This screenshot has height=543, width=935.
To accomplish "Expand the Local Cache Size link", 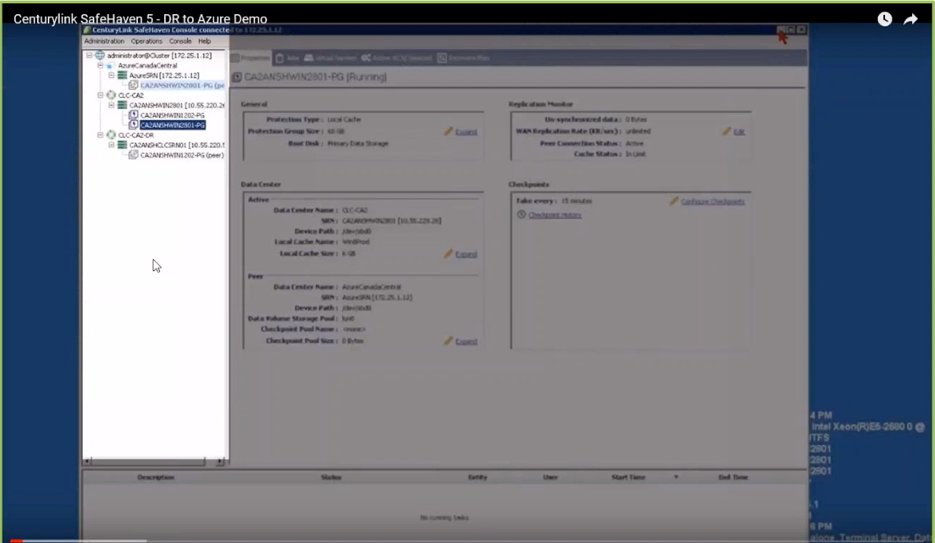I will tap(466, 255).
